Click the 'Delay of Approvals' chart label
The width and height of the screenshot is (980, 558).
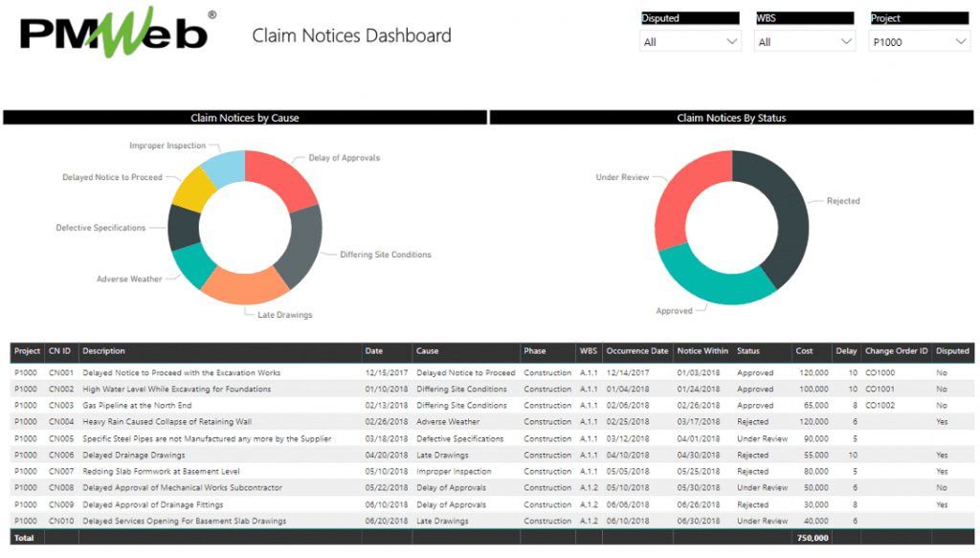tap(344, 158)
